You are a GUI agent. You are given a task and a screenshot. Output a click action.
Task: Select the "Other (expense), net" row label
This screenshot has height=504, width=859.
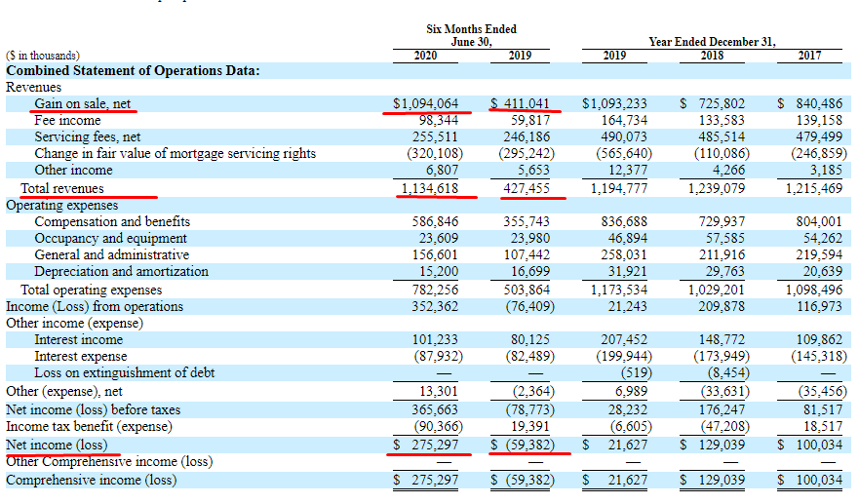point(64,391)
